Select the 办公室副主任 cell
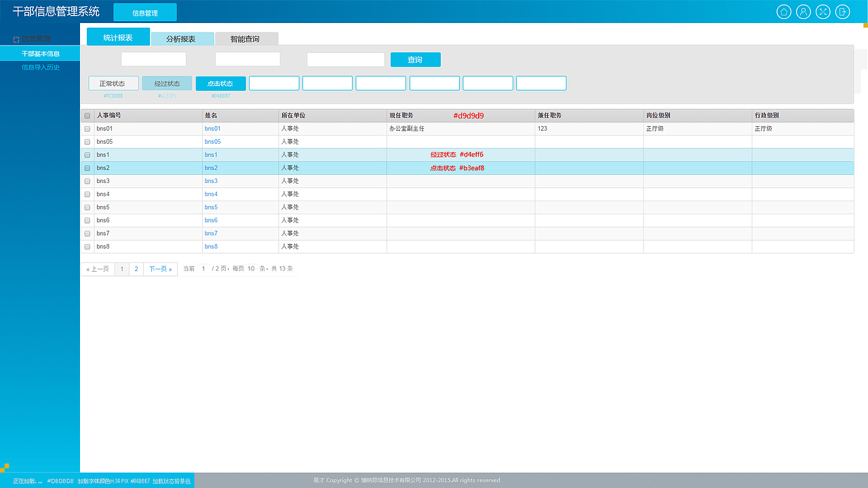Screen dimensions: 868x488 461,129
